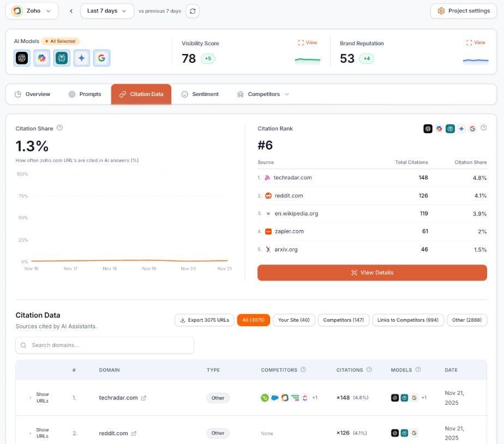Open techradar.com external link icon
504x444 pixels.
pos(143,398)
